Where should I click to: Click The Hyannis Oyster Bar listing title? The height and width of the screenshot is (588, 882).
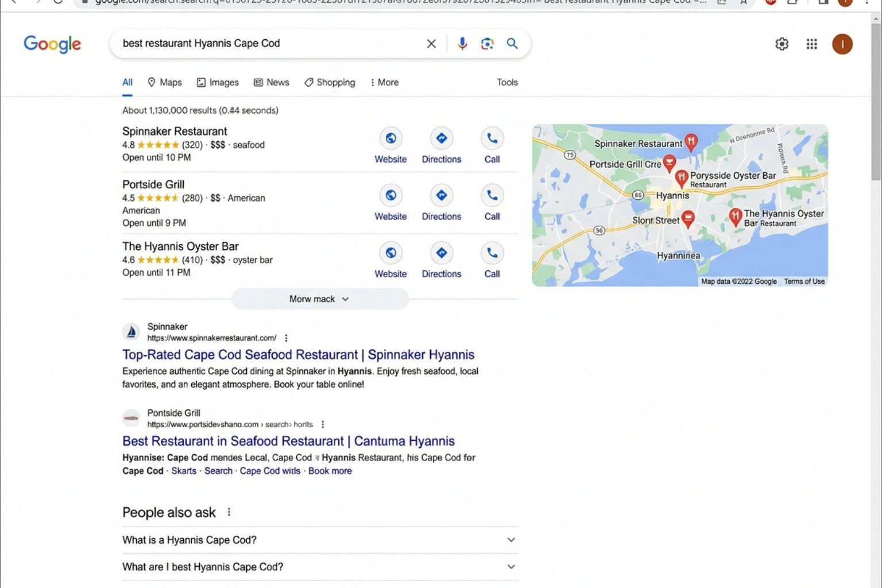point(180,246)
